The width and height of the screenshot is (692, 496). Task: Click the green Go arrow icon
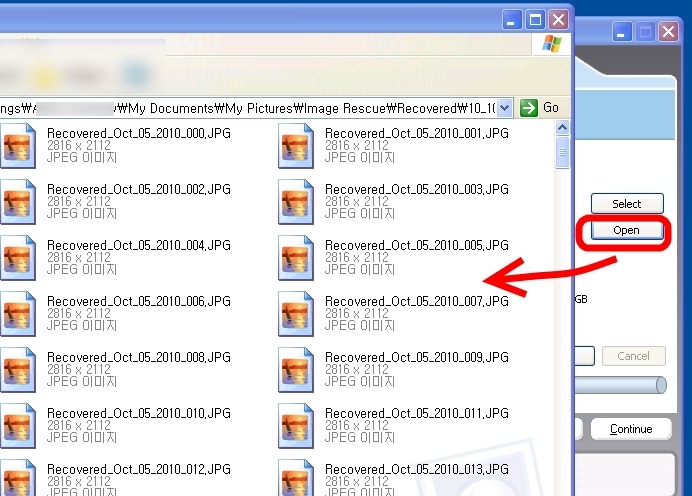(529, 108)
